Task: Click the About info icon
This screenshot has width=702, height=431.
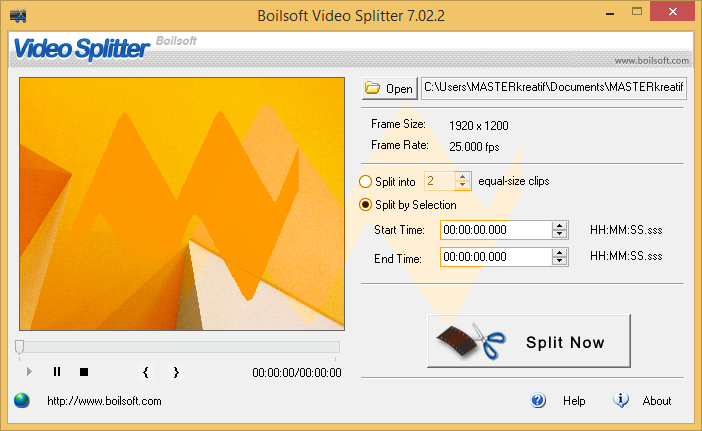Action: tap(621, 401)
